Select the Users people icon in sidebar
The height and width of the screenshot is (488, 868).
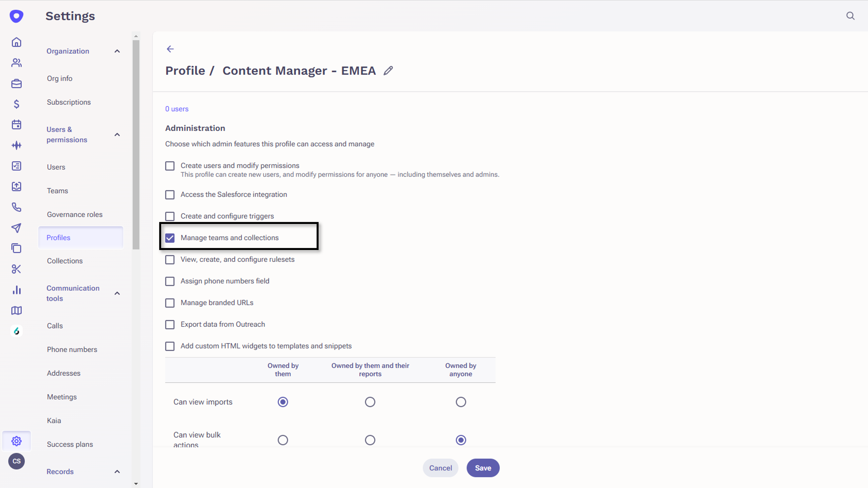pyautogui.click(x=17, y=63)
